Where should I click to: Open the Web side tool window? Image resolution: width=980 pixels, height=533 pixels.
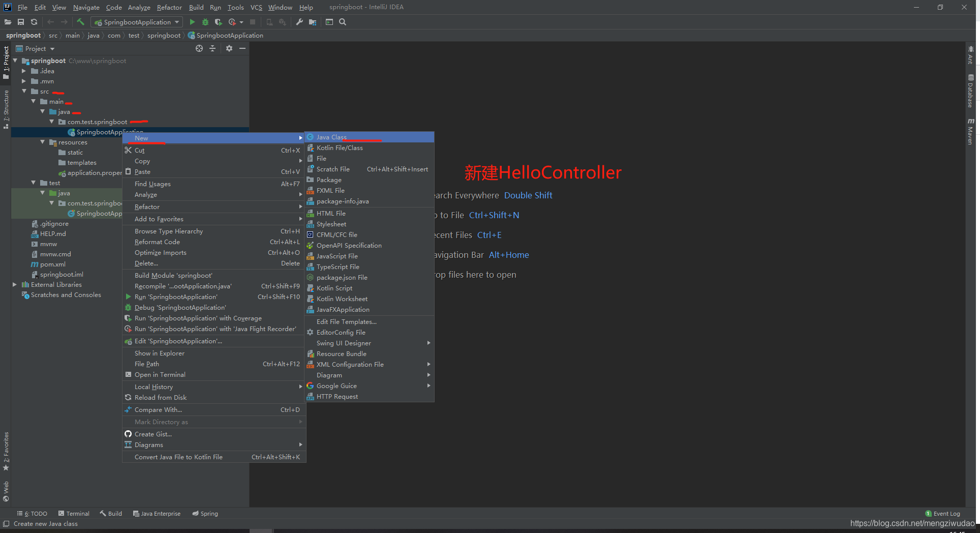coord(6,491)
